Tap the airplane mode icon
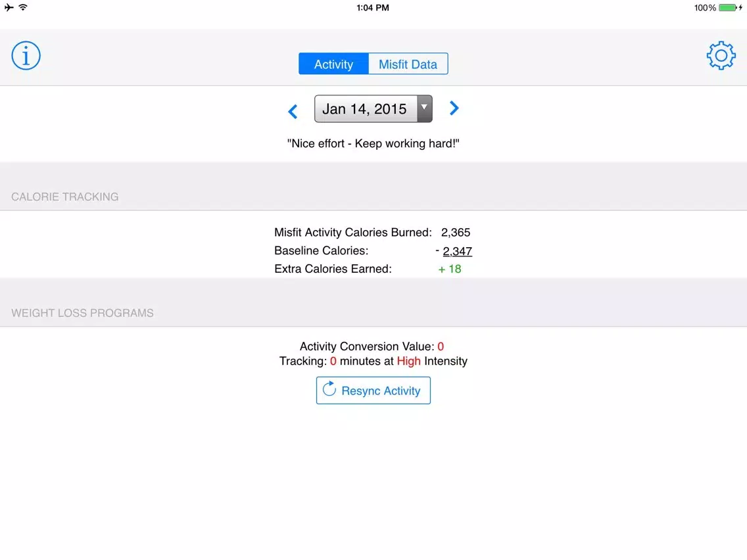The image size is (747, 560). (x=9, y=7)
